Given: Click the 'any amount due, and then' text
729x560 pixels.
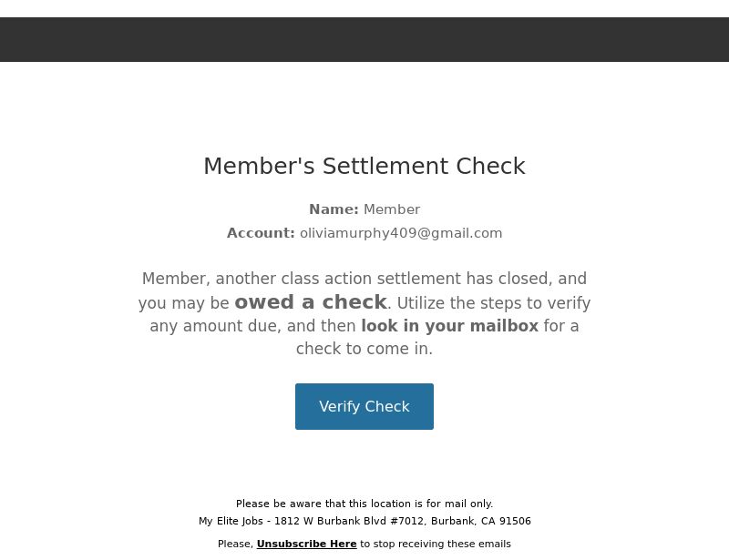Looking at the screenshot, I should (253, 326).
